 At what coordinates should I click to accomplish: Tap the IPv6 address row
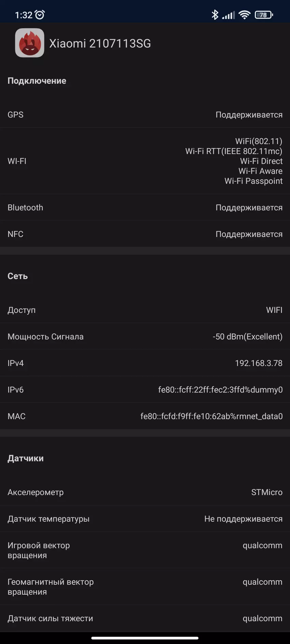click(145, 390)
